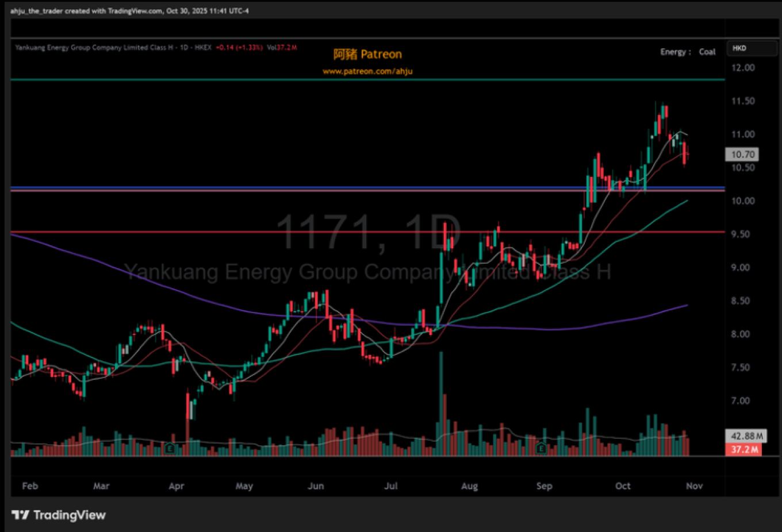Click the 12.00 price scale label
782x532 pixels.
743,68
